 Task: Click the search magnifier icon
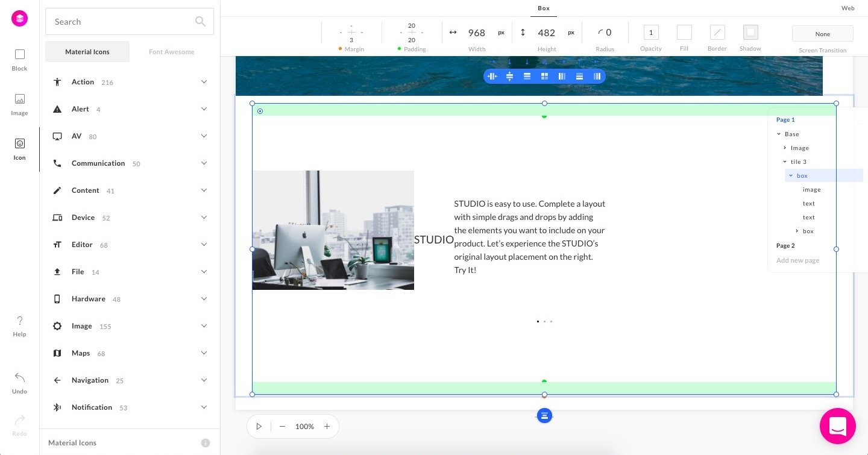click(200, 22)
